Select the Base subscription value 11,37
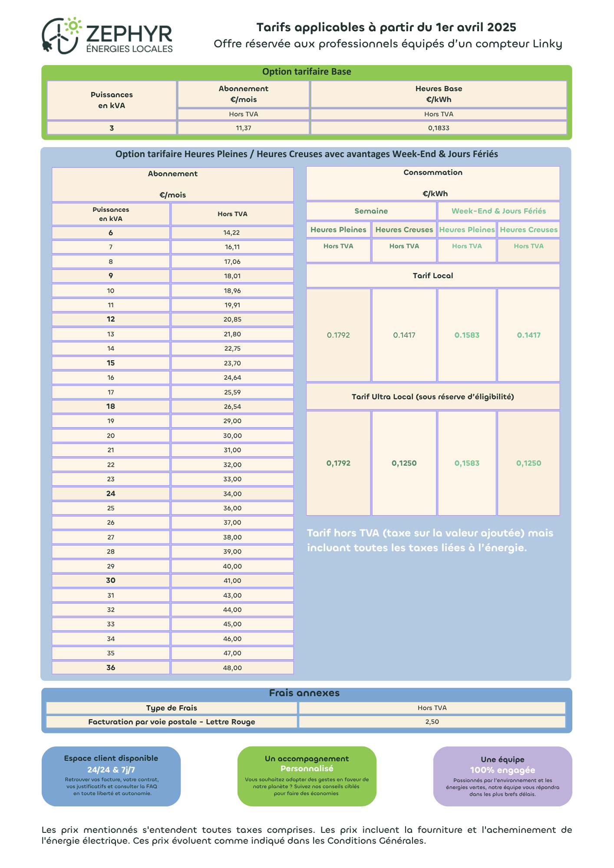The height and width of the screenshot is (868, 614). click(x=244, y=128)
